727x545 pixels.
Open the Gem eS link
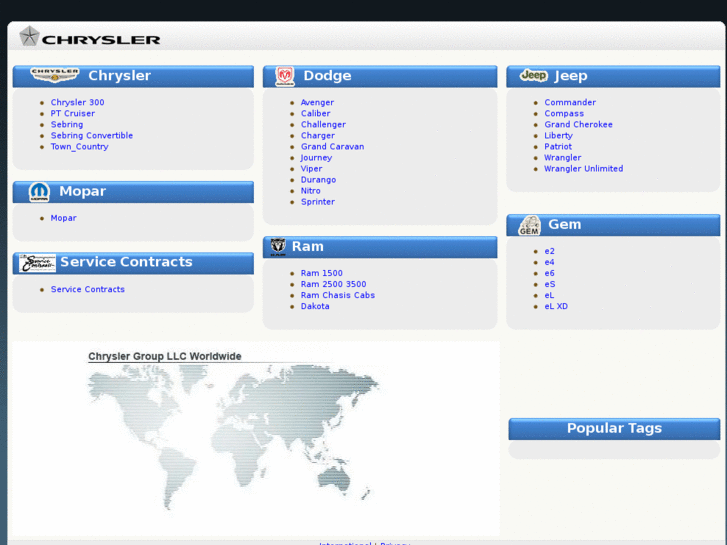coord(549,284)
